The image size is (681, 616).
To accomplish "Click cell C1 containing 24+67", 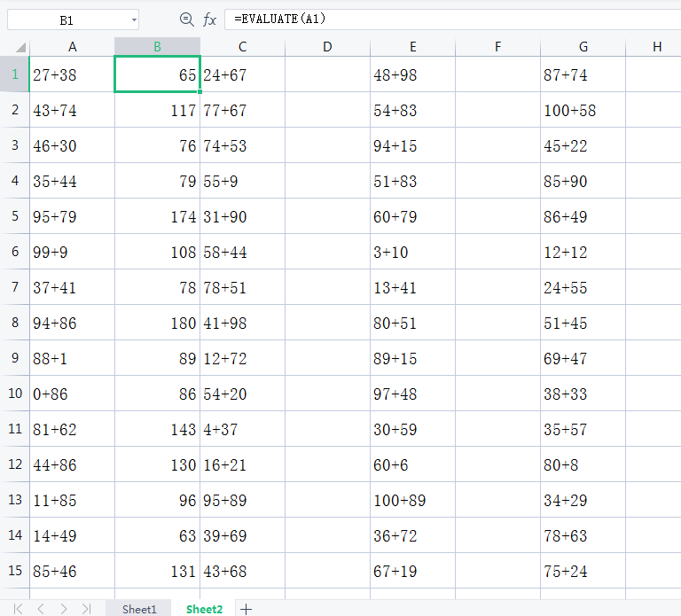I will [242, 74].
